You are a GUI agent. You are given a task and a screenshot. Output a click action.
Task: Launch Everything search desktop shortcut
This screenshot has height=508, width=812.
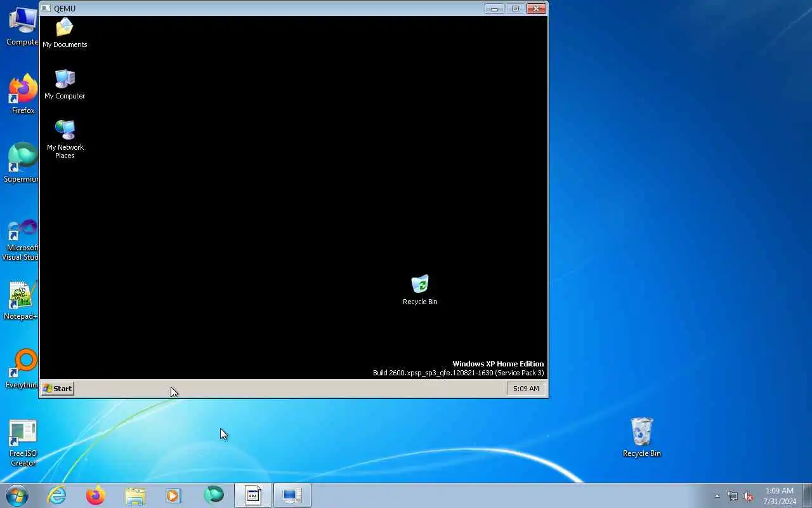(x=22, y=369)
